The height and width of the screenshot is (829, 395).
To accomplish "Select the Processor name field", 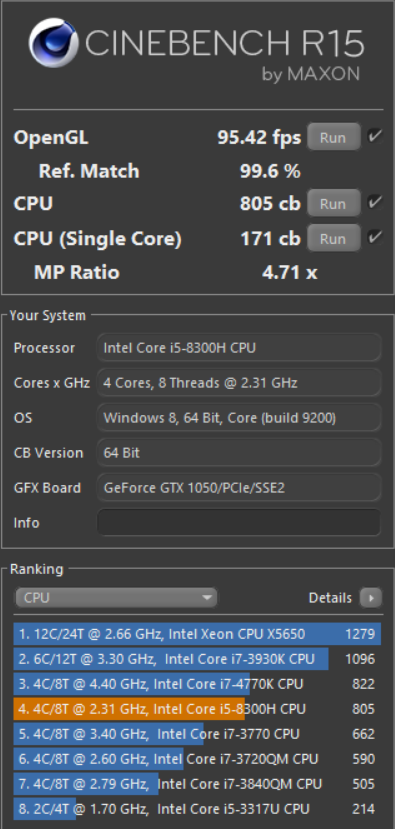I will (x=239, y=348).
